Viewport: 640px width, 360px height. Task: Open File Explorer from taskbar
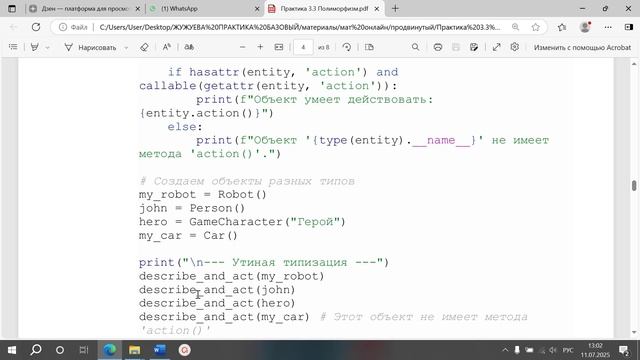pyautogui.click(x=134, y=350)
